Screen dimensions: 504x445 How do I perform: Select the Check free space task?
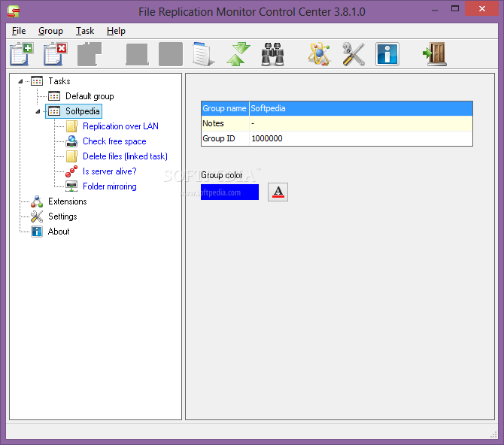(x=114, y=141)
